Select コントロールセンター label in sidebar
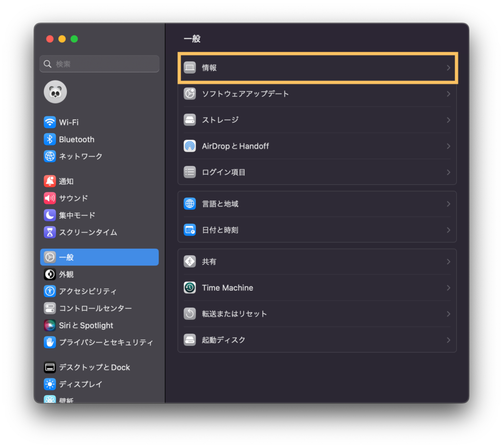 point(96,308)
